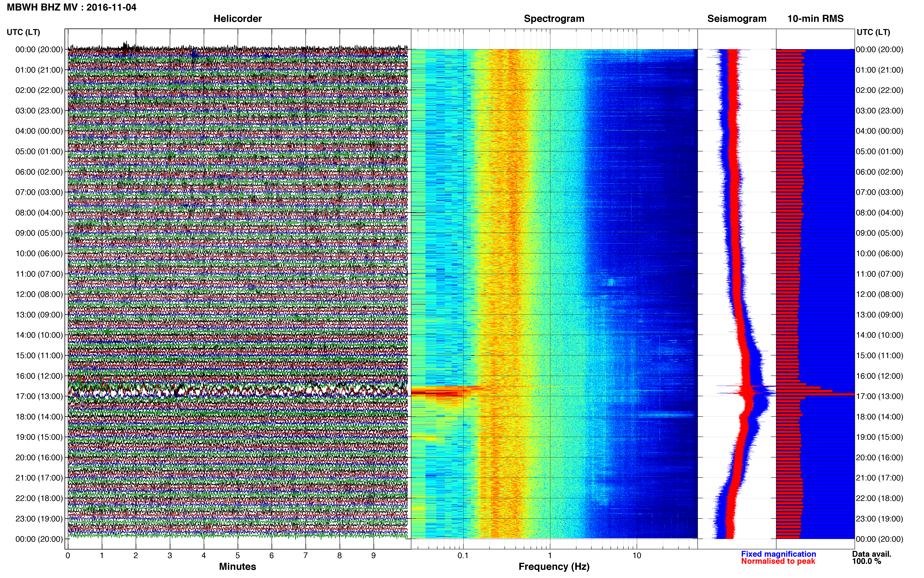Select the 'Helicorder' panel heading
Screen dimensions: 924x578
[238, 19]
